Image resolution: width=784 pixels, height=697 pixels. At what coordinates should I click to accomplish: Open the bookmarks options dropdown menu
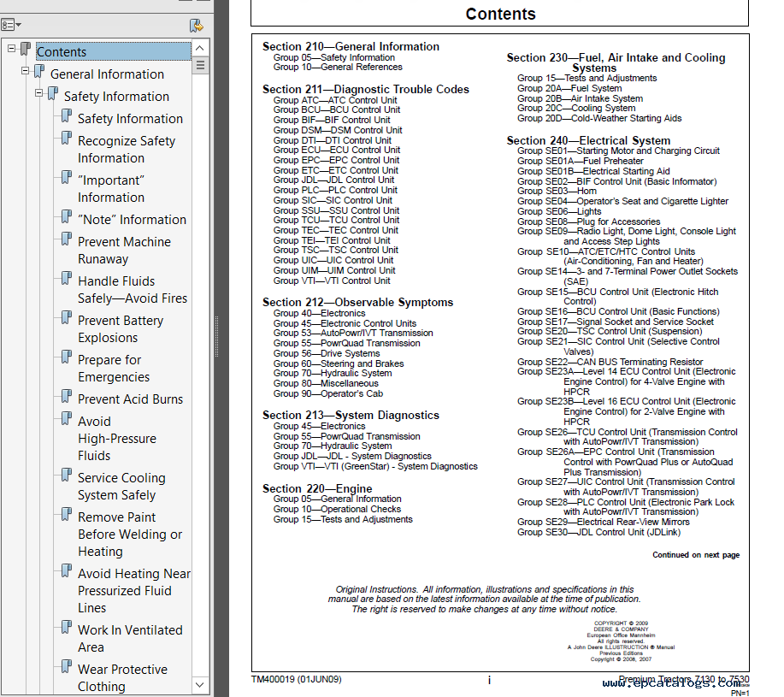tap(11, 25)
